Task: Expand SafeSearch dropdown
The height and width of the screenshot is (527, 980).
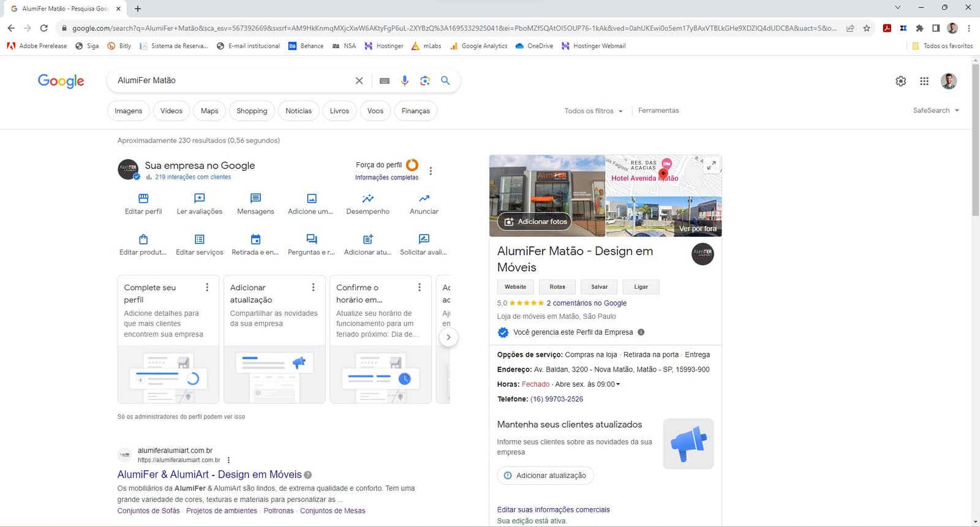Action: [936, 110]
